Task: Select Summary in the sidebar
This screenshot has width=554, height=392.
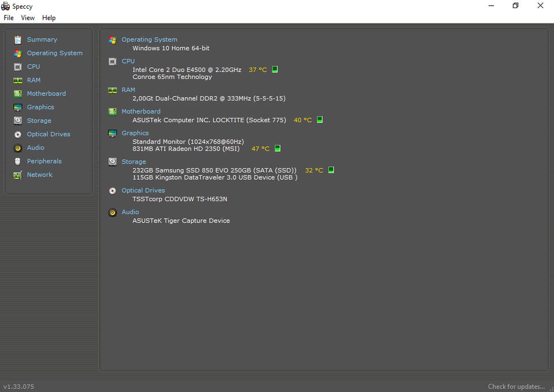Action: pyautogui.click(x=42, y=40)
